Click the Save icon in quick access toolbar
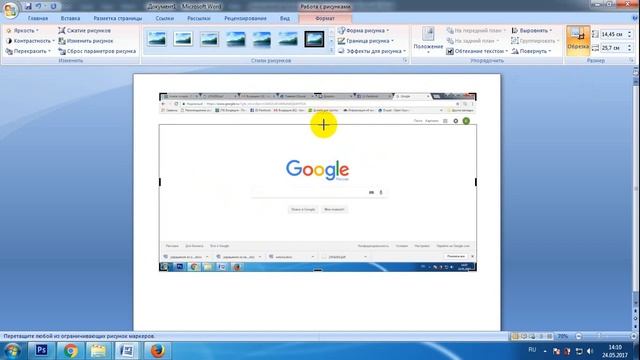 tap(28, 7)
